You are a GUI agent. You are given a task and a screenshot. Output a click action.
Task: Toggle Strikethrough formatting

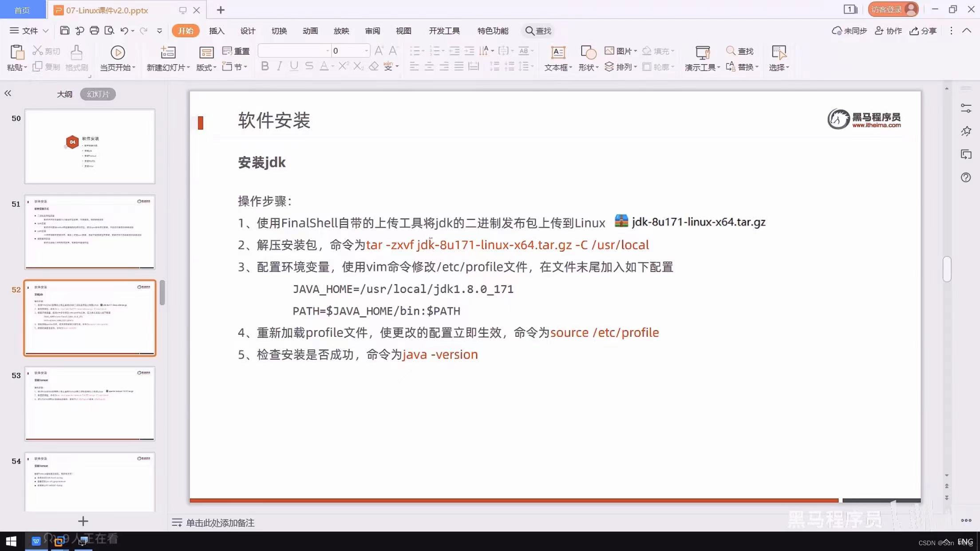[309, 66]
